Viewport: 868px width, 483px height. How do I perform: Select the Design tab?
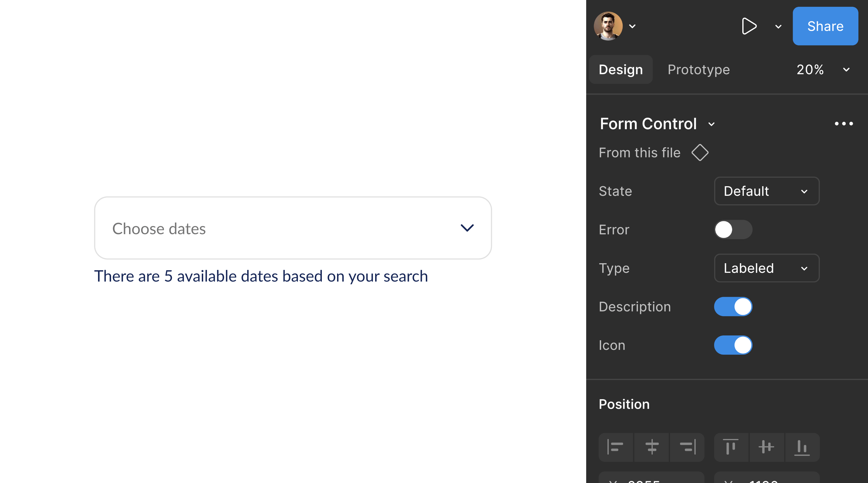pyautogui.click(x=621, y=70)
